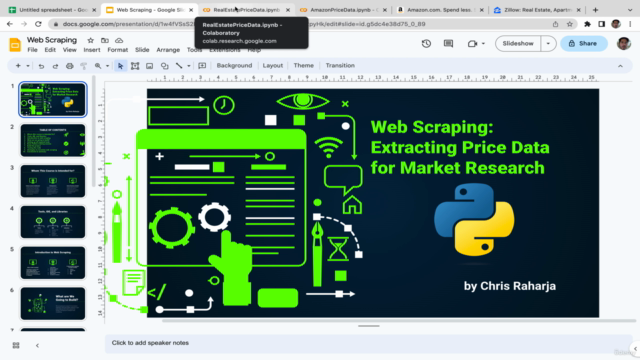Open the zoom level dropdown arrow
This screenshot has height=360, width=640.
pyautogui.click(x=107, y=66)
